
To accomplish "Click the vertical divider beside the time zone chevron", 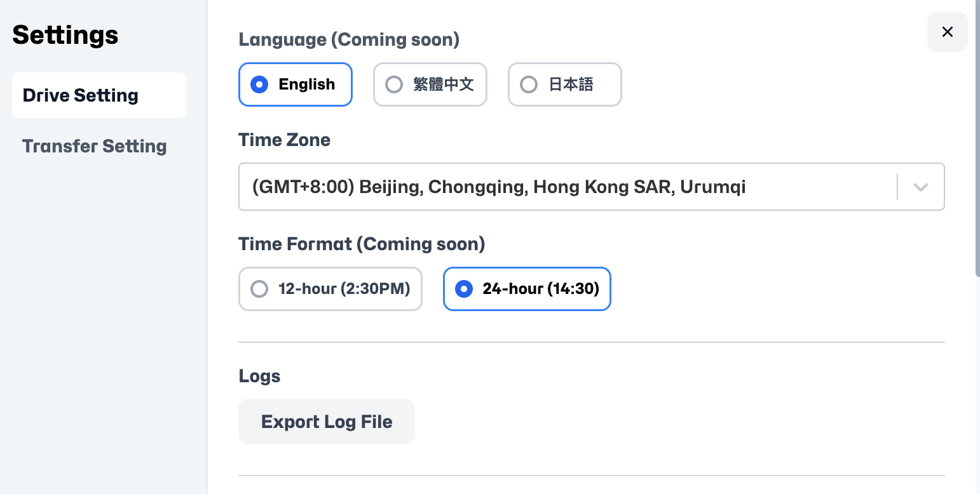I will [x=897, y=187].
